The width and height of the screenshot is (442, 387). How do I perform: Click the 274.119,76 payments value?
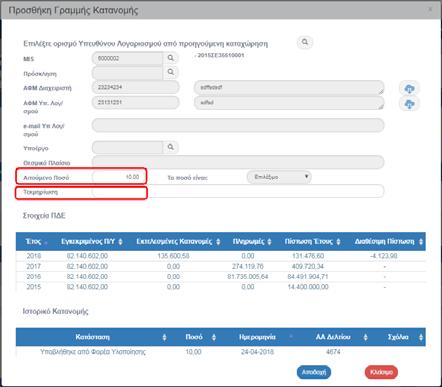(x=248, y=266)
